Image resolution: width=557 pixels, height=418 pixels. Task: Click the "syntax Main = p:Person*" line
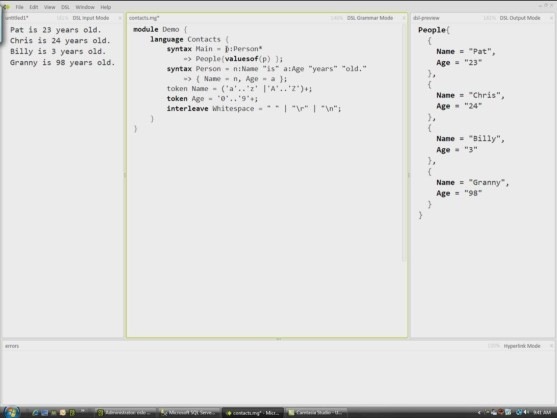(215, 49)
